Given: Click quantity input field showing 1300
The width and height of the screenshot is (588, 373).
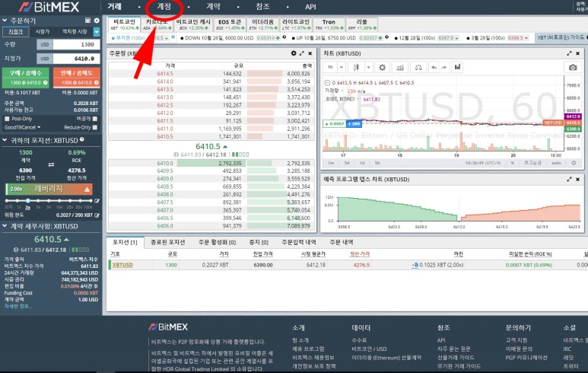Looking at the screenshot, I should [x=77, y=44].
